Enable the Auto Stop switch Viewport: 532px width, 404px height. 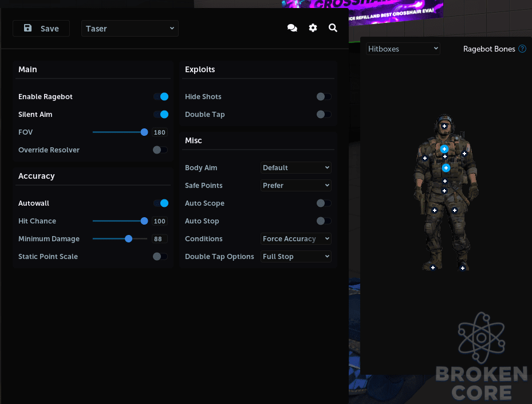[324, 221]
